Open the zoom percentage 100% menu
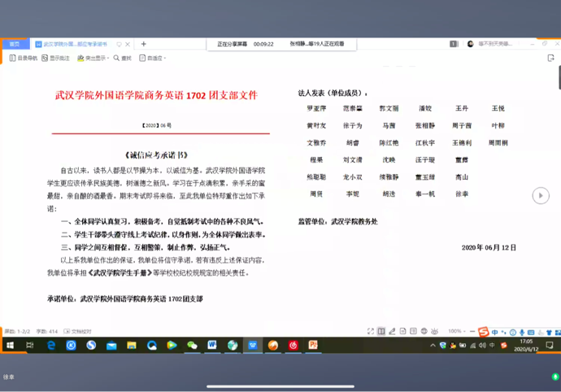 (x=455, y=332)
